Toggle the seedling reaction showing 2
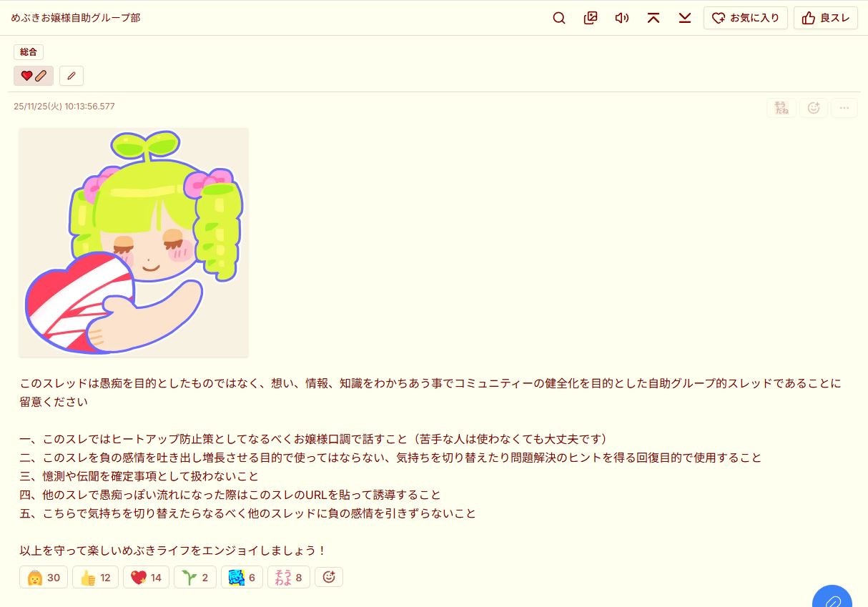Viewport: 868px width, 607px height. click(195, 578)
